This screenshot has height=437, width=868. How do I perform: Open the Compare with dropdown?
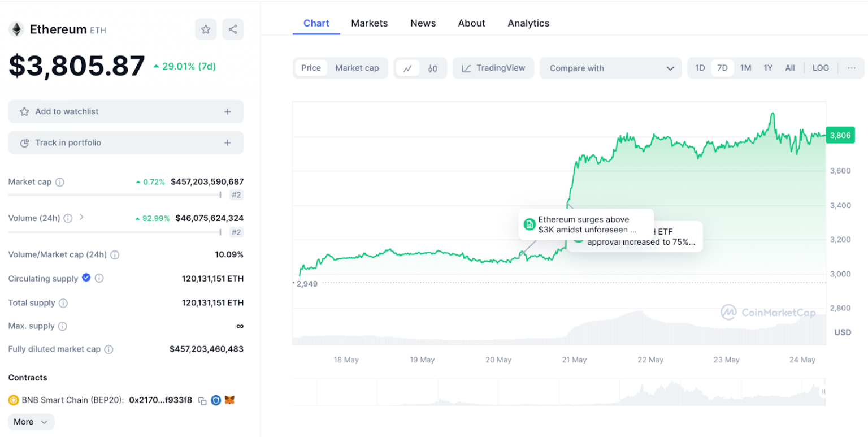[x=611, y=67]
